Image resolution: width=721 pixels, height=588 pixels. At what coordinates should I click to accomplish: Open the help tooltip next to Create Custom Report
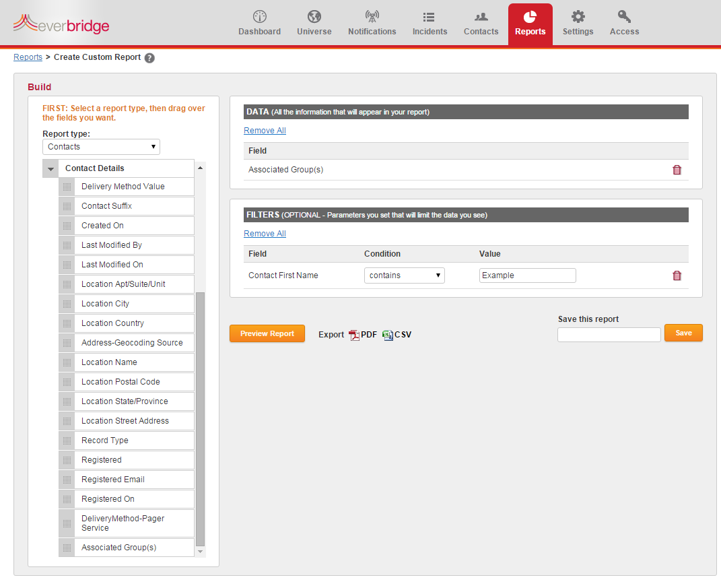click(x=149, y=58)
